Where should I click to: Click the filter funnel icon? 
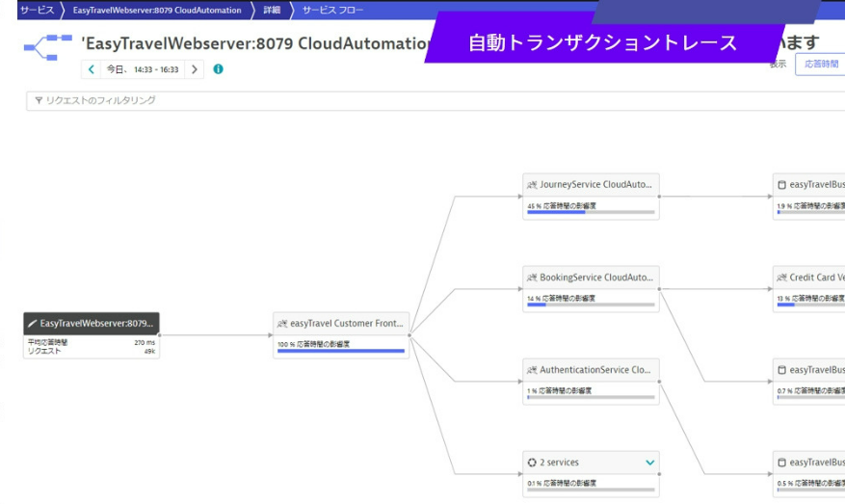(39, 100)
